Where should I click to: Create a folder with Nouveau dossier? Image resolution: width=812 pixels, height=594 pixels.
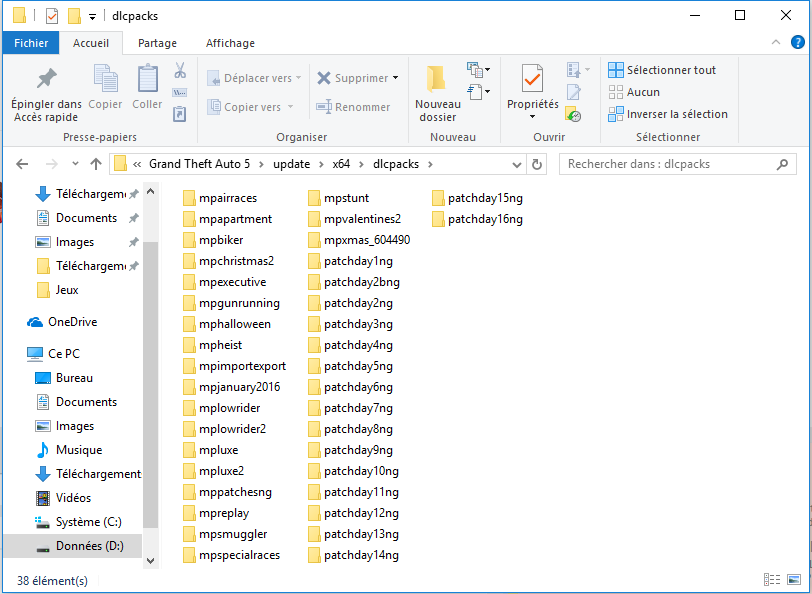[x=438, y=94]
